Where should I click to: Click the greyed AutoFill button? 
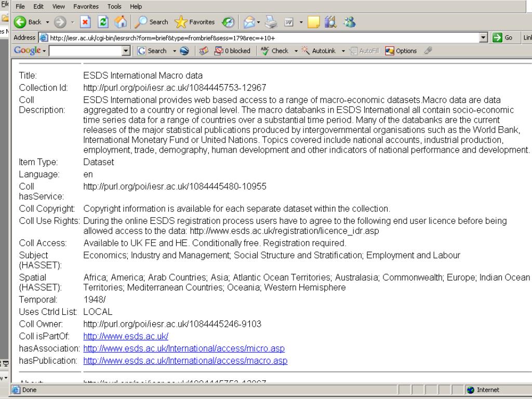(x=364, y=51)
